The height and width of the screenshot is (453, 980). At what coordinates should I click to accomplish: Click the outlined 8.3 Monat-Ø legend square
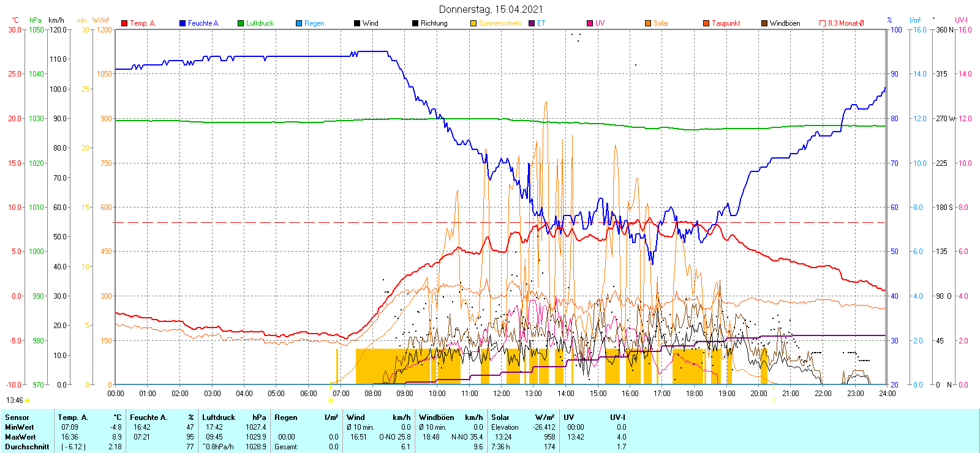(x=823, y=23)
